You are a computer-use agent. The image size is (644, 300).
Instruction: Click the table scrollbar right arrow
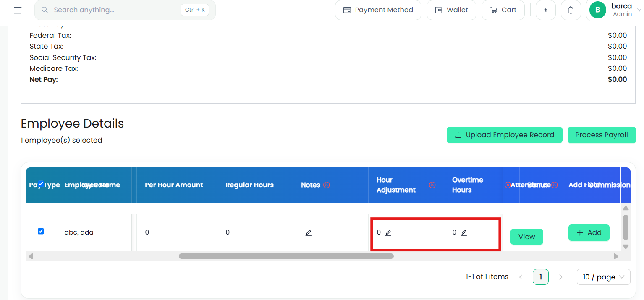[x=616, y=256]
